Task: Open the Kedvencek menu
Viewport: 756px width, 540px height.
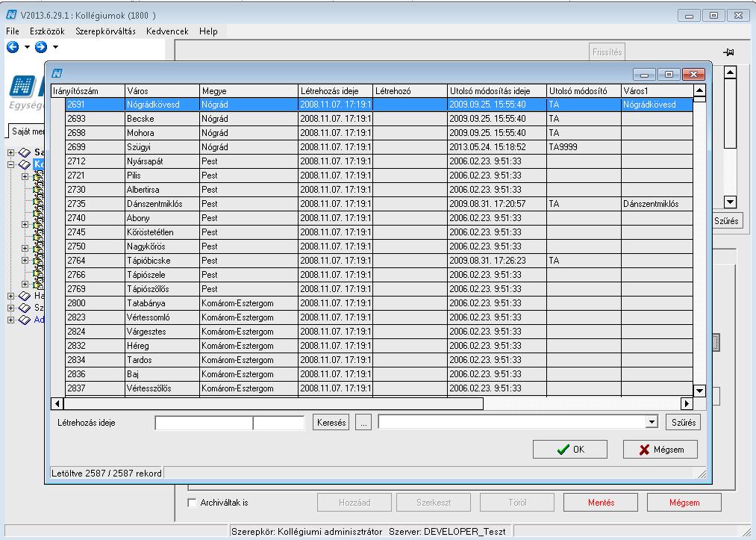Action: [167, 31]
